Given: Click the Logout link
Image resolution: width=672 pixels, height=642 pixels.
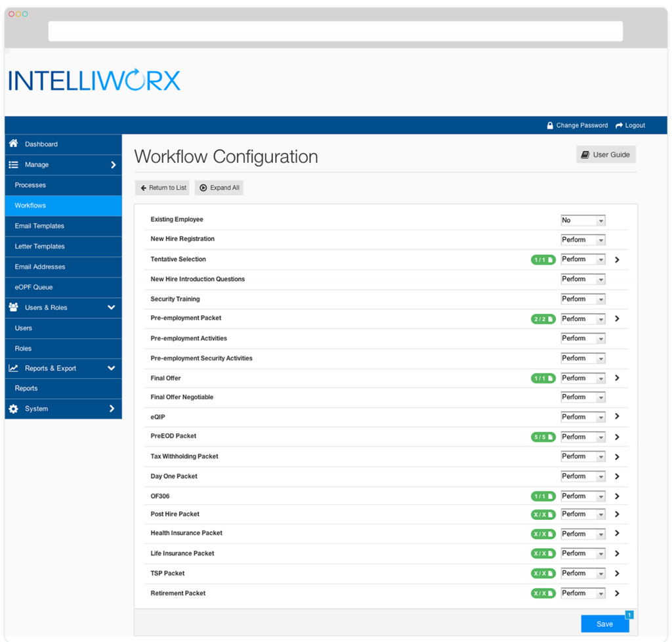Looking at the screenshot, I should (x=630, y=125).
